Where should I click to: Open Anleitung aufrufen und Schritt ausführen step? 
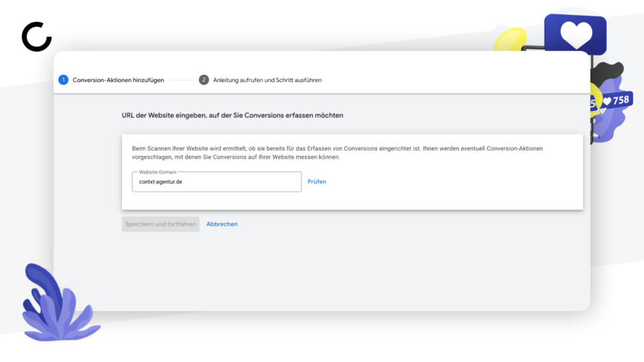pos(267,80)
